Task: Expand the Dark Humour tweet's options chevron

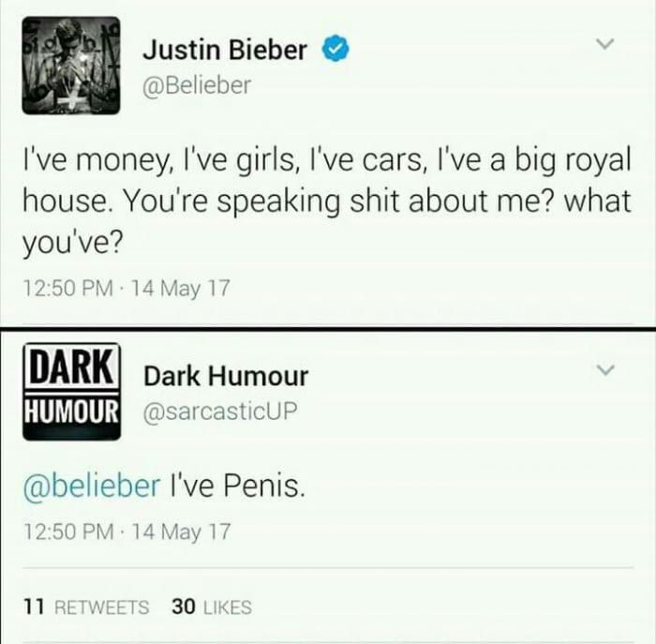Action: click(x=604, y=370)
